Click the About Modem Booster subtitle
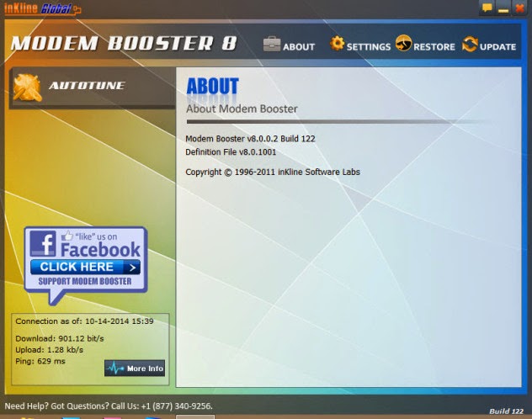The height and width of the screenshot is (419, 532). pyautogui.click(x=242, y=109)
